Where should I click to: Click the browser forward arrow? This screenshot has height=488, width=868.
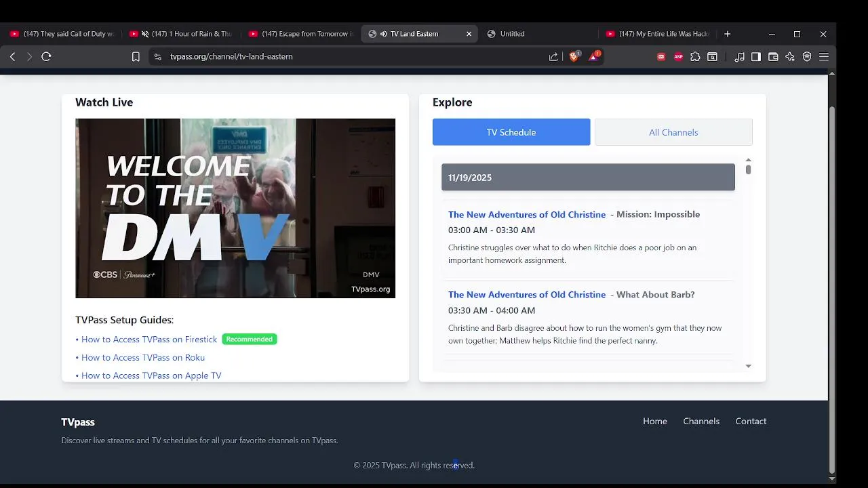(x=29, y=57)
